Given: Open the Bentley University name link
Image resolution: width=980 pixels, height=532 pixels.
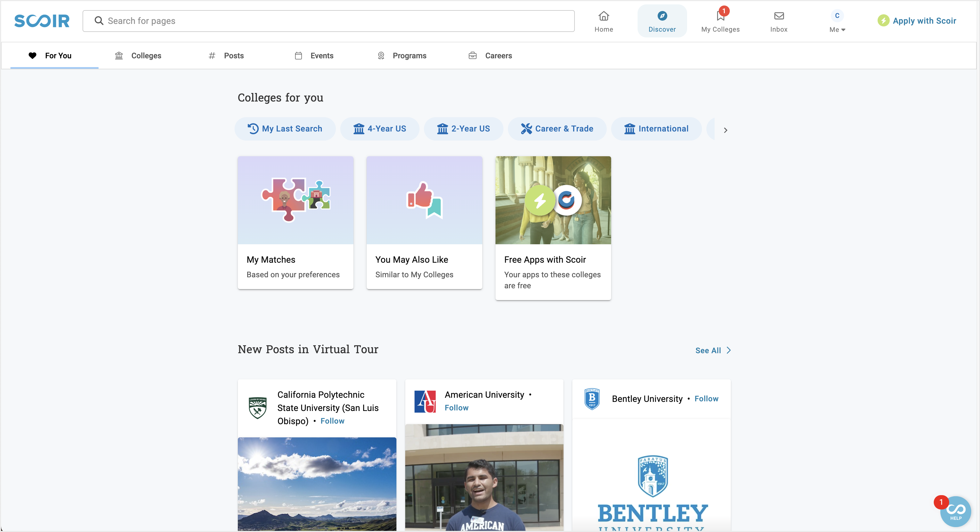Looking at the screenshot, I should coord(647,399).
